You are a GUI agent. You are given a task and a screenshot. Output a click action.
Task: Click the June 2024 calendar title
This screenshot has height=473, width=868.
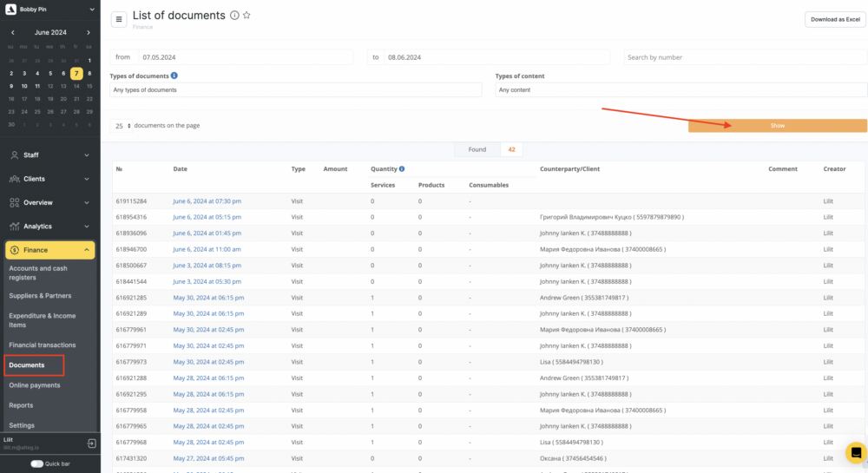point(50,33)
